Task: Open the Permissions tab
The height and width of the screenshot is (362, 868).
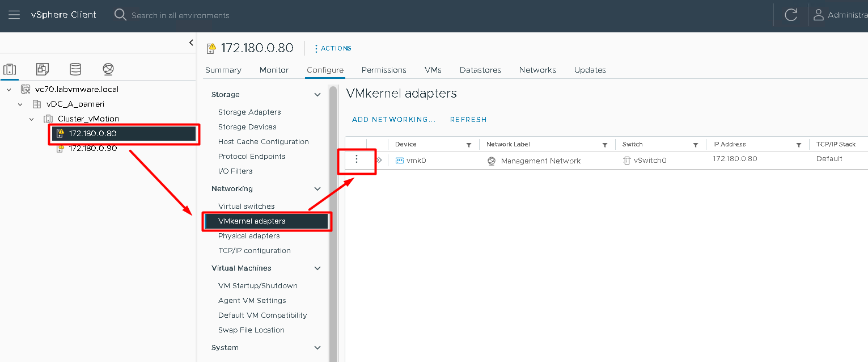Action: 384,70
